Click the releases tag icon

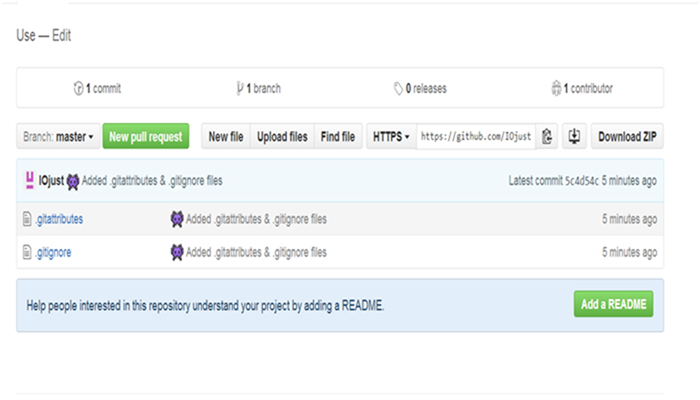(398, 88)
